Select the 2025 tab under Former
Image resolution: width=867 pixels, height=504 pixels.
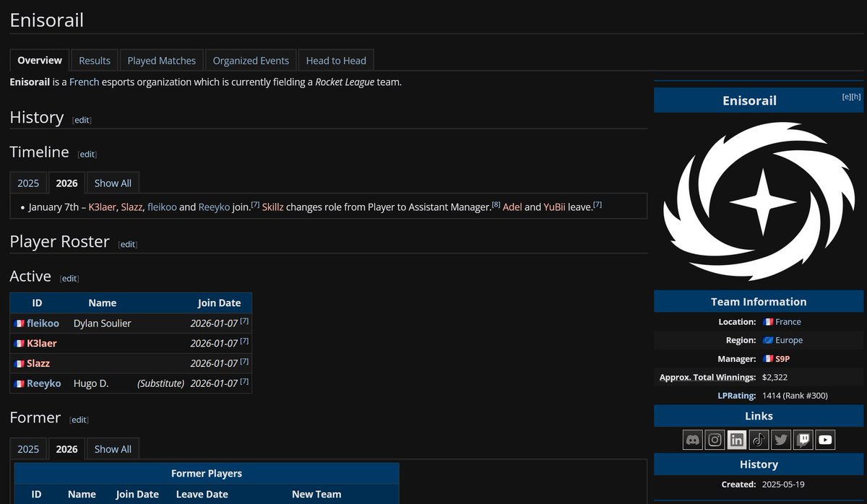pyautogui.click(x=28, y=449)
